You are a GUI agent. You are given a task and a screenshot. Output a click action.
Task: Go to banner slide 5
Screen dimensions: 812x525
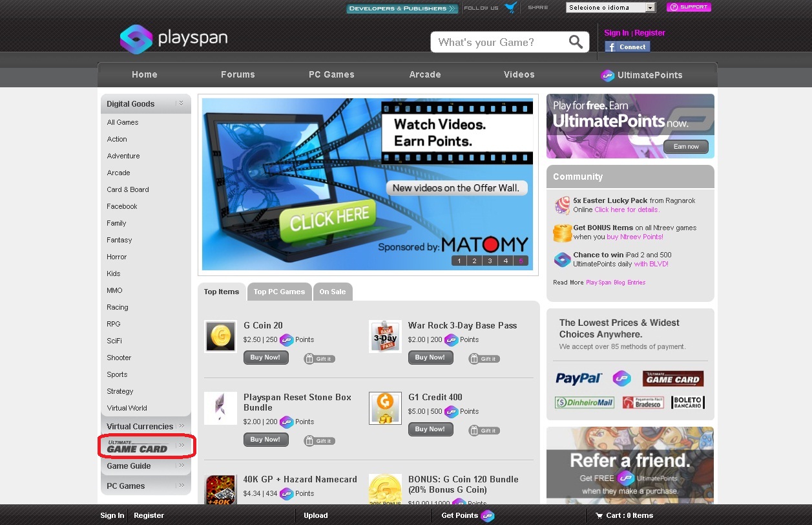click(521, 261)
